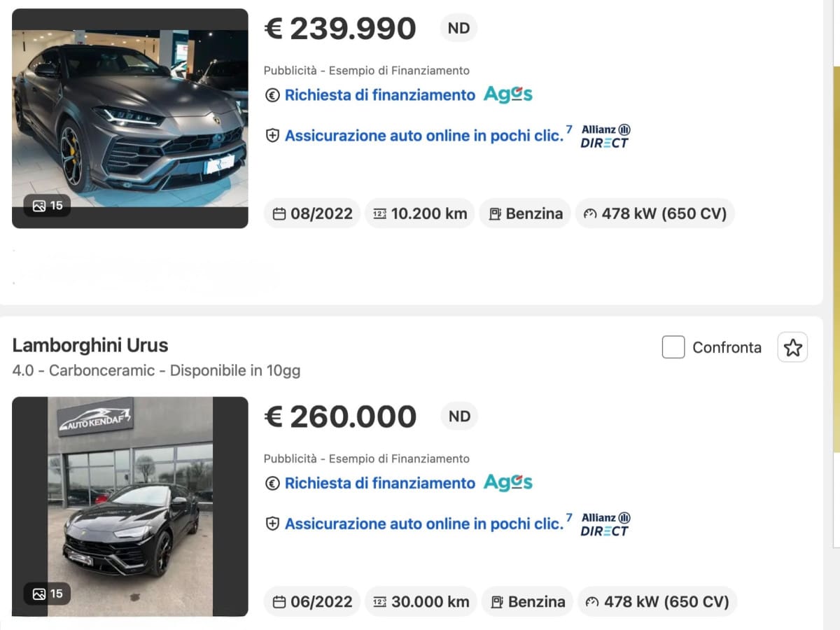This screenshot has width=840, height=630.
Task: Click shield icon beside first insurance link
Action: pyautogui.click(x=272, y=136)
